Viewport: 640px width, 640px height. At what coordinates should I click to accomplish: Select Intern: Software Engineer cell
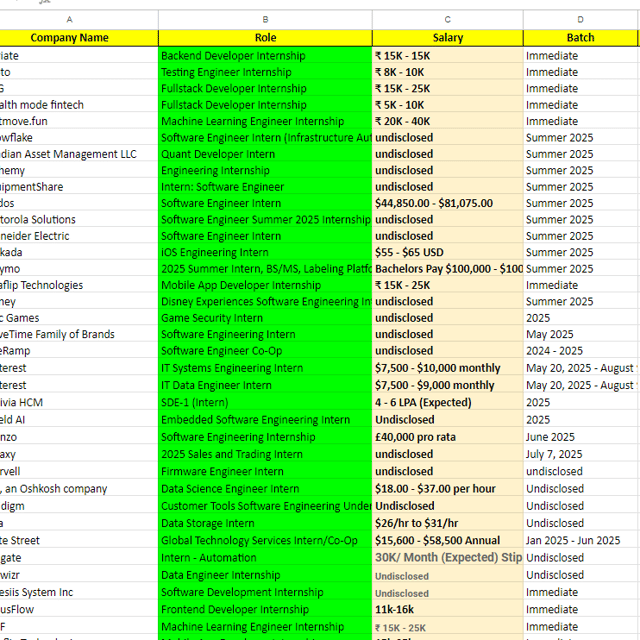click(265, 187)
